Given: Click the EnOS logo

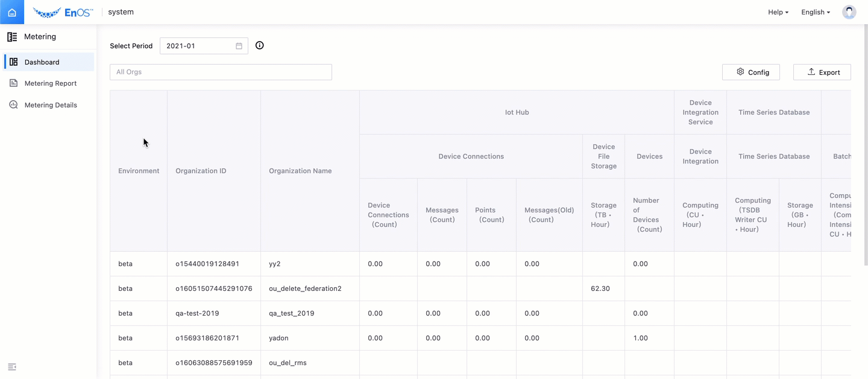Looking at the screenshot, I should (x=63, y=12).
